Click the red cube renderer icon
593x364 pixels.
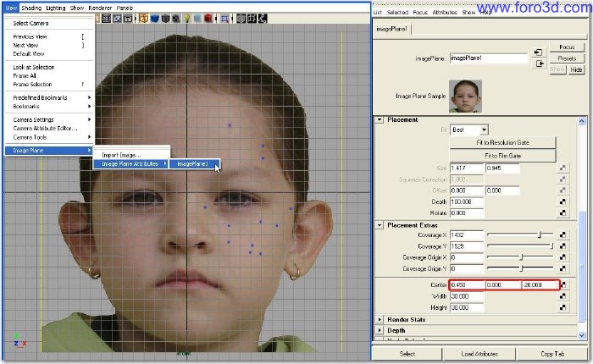click(208, 18)
